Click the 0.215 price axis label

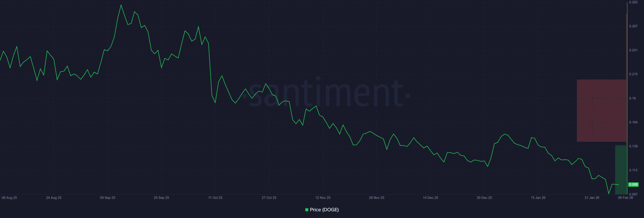[633, 74]
